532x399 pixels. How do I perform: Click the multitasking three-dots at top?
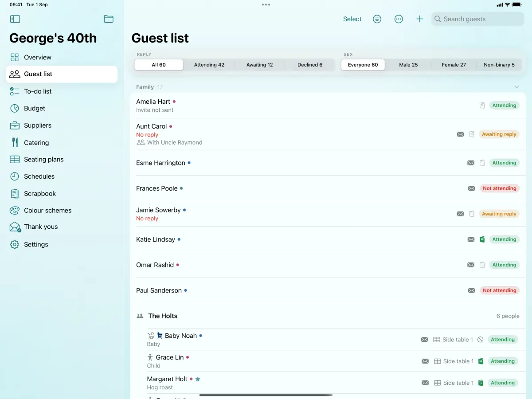[266, 4]
